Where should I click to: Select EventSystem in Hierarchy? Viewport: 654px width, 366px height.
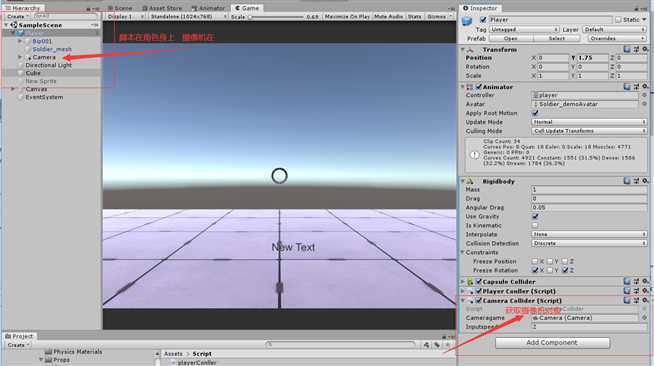[44, 97]
